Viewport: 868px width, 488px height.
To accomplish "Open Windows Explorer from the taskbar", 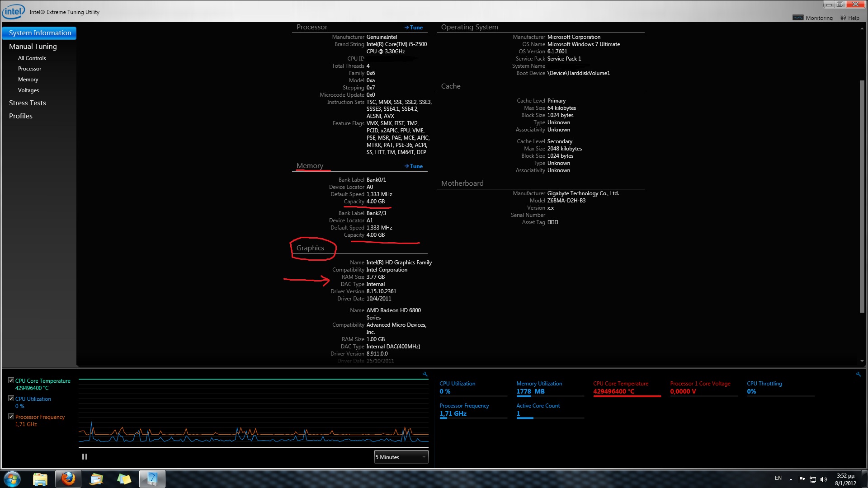I will point(40,479).
